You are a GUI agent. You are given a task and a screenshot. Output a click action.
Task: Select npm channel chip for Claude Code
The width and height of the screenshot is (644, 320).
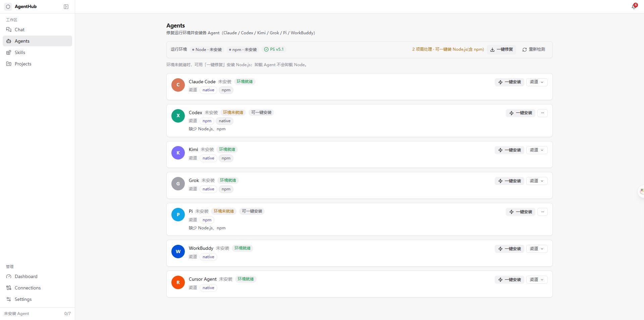[226, 90]
